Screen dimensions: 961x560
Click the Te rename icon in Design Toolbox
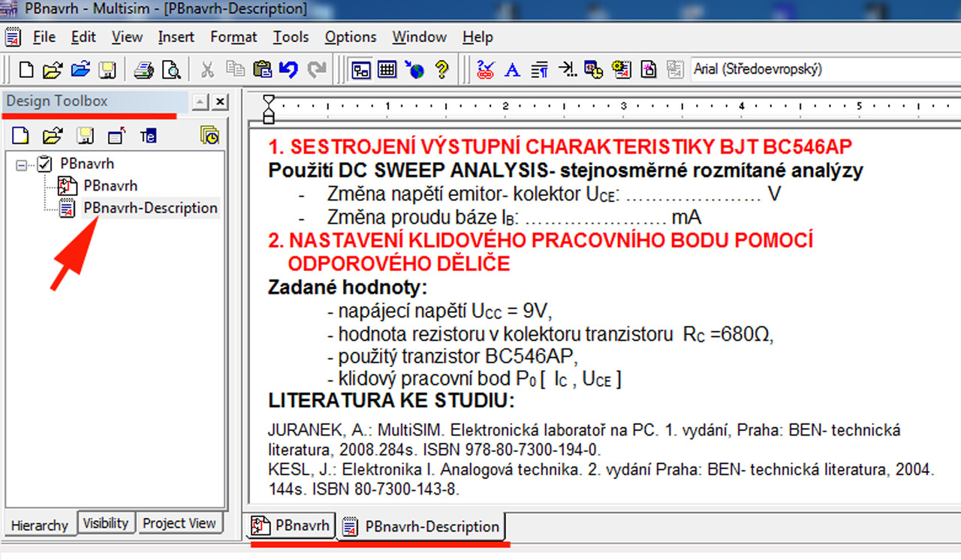tap(149, 136)
